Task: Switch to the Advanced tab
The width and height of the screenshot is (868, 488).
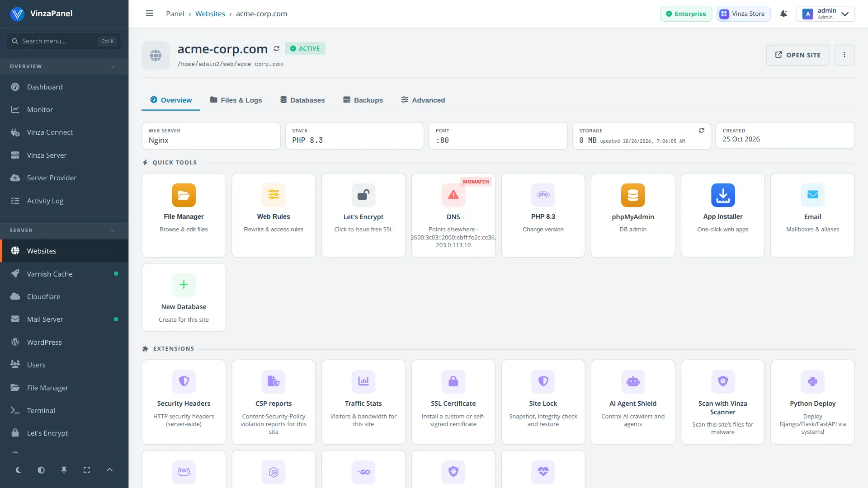Action: 423,100
